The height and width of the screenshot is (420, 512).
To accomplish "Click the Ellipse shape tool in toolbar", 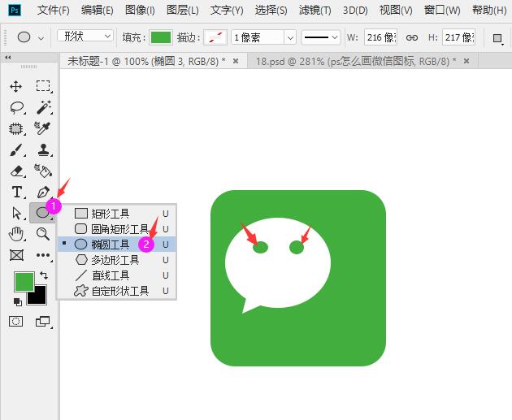I will click(42, 213).
